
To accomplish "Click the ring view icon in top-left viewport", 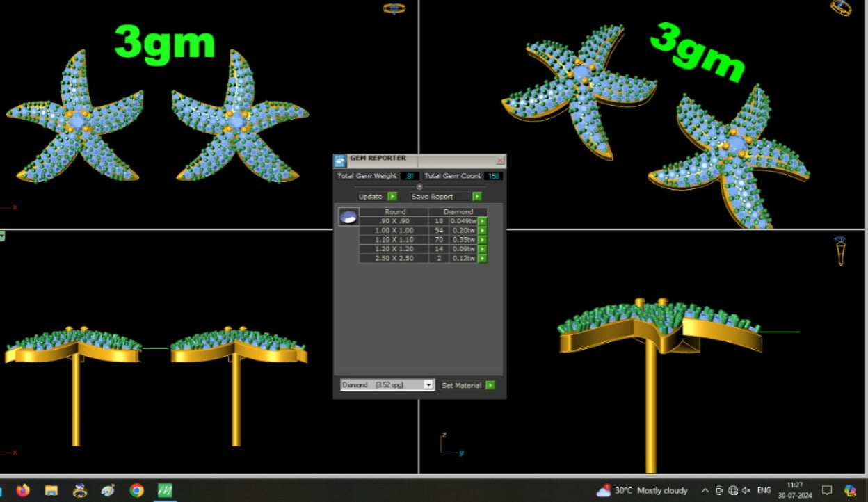I will (x=394, y=8).
